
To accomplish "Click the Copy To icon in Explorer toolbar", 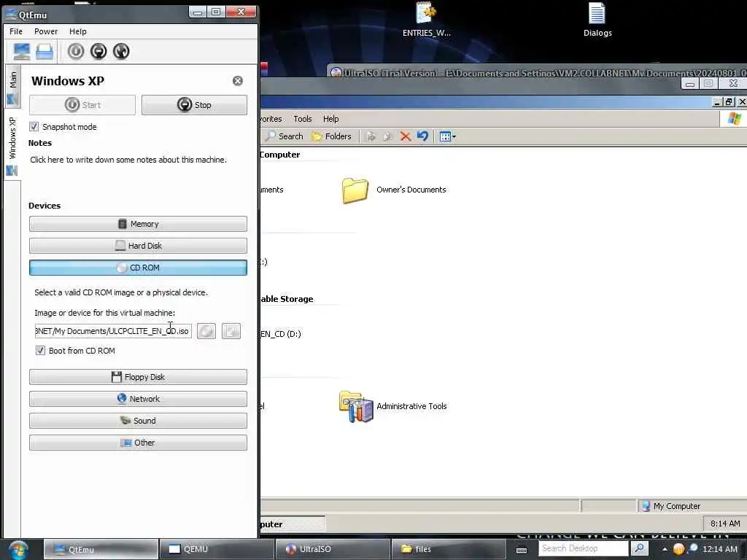I will click(388, 136).
